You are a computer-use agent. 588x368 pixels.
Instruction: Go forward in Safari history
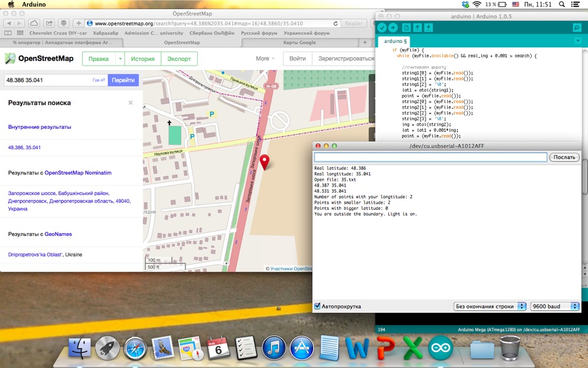point(19,23)
